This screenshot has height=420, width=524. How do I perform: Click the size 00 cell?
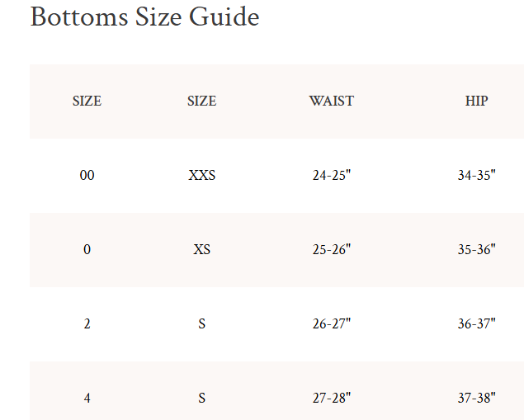tap(87, 175)
